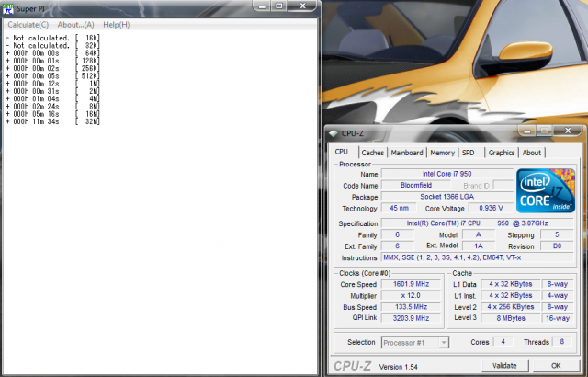Open the Processor #1 selection dropdown
The image size is (588, 377).
pos(415,343)
